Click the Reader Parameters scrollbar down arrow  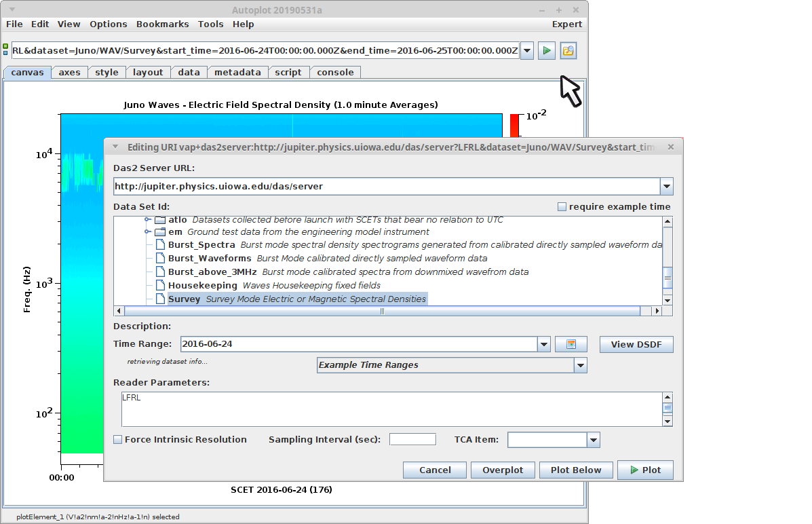tap(668, 422)
